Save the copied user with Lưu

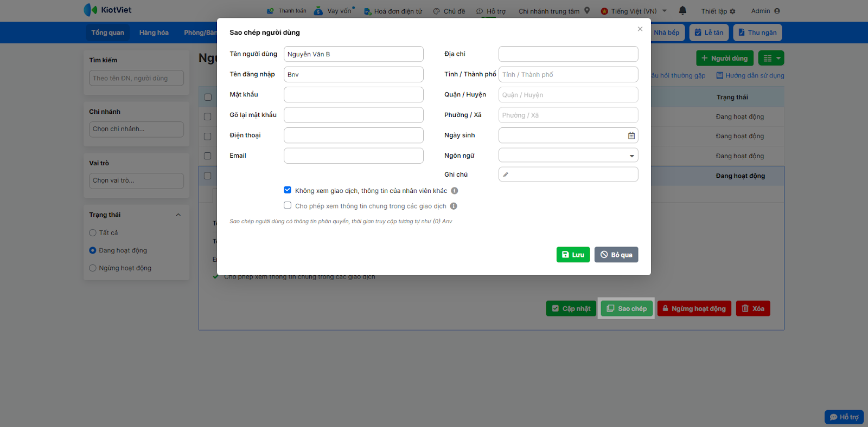tap(573, 255)
